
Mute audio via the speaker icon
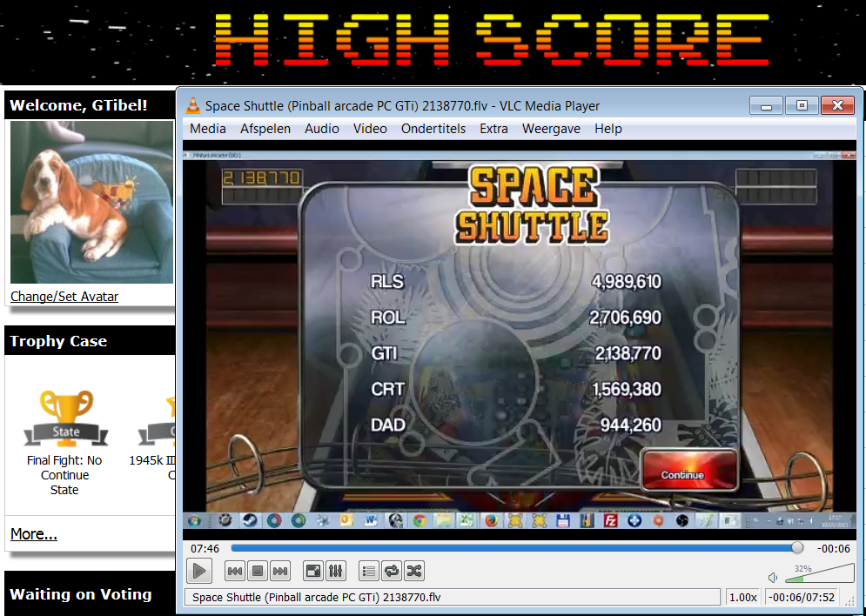(x=773, y=578)
